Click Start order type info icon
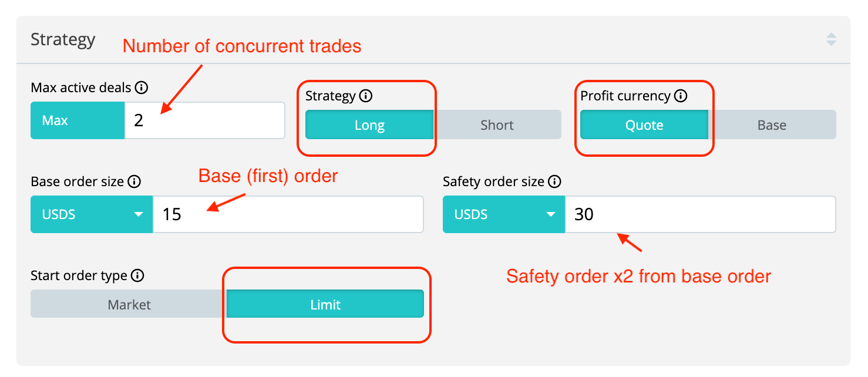The image size is (868, 377). 137,275
